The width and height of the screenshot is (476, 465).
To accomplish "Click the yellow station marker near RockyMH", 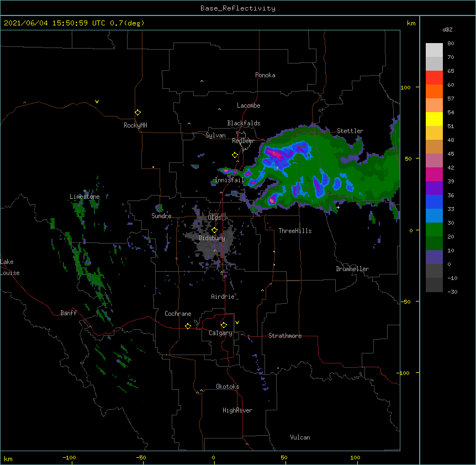I will coord(137,113).
